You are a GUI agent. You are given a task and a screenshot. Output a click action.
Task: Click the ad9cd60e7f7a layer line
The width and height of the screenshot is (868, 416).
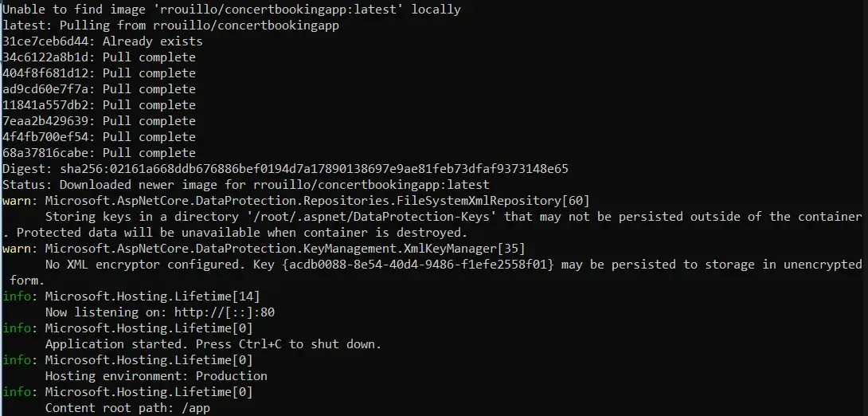(x=99, y=89)
